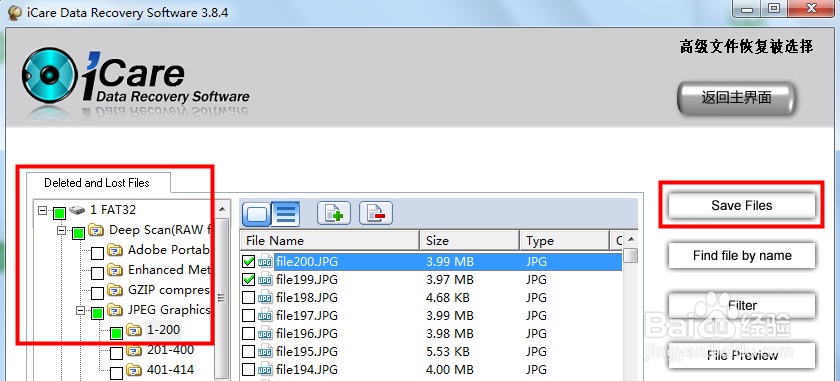This screenshot has width=840, height=381.
Task: Check the file197.JPG checkbox
Action: click(x=249, y=316)
